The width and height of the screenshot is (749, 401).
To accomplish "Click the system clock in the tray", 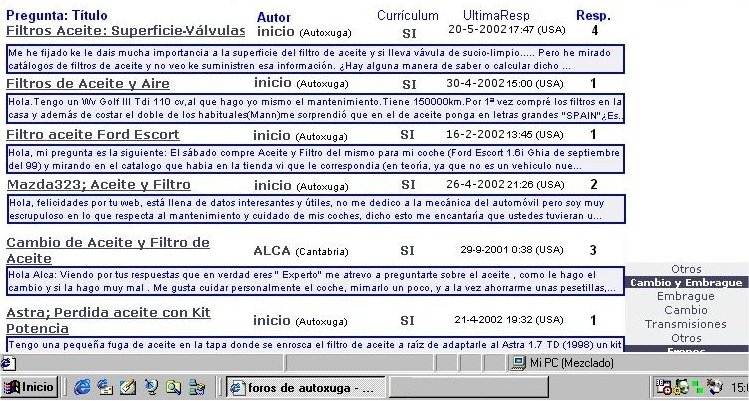I will click(x=739, y=387).
